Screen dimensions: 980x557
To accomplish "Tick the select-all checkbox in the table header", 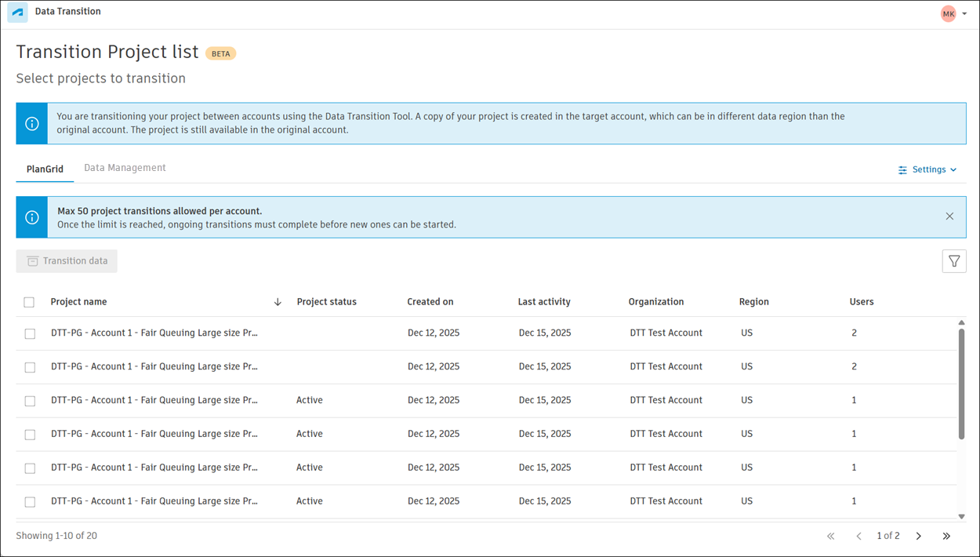I will (x=29, y=302).
